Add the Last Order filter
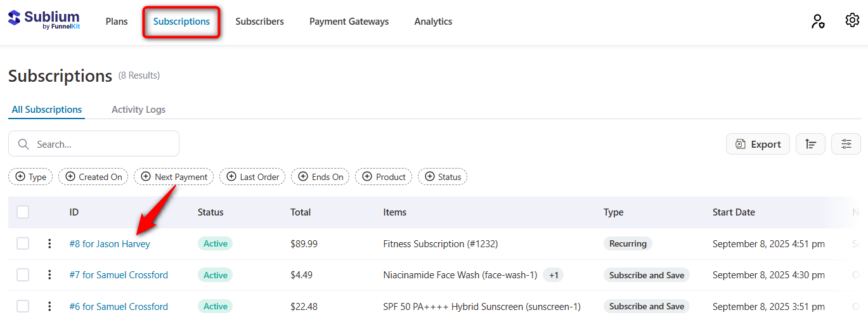Viewport: 868px width, 322px height. (x=252, y=177)
